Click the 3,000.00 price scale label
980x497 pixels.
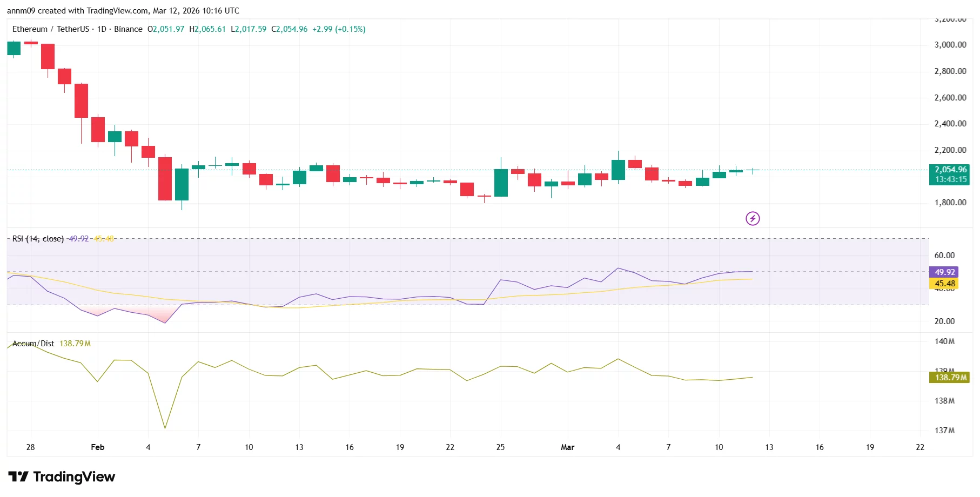(951, 45)
